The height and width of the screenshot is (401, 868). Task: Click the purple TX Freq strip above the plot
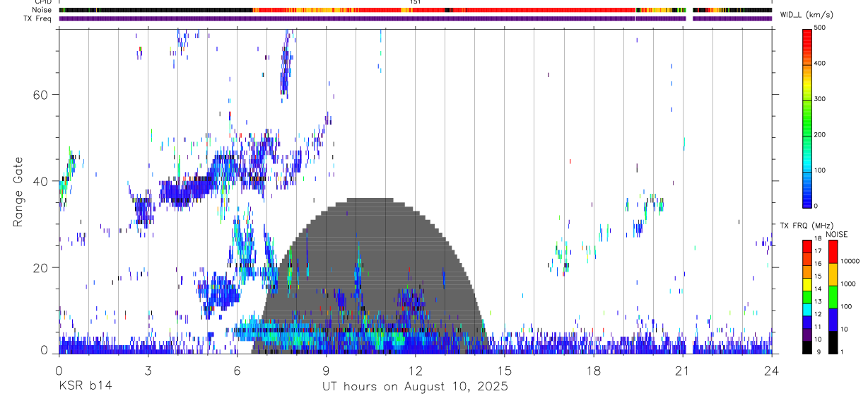pyautogui.click(x=415, y=18)
